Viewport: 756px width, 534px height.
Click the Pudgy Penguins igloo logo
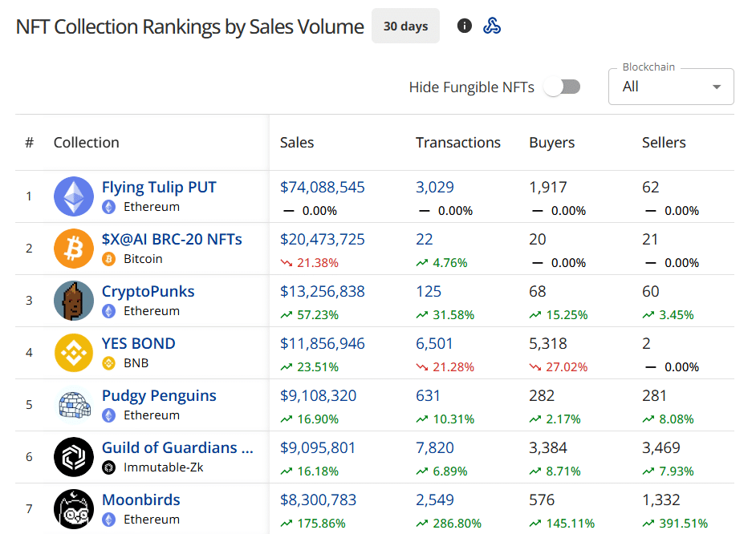pyautogui.click(x=74, y=405)
